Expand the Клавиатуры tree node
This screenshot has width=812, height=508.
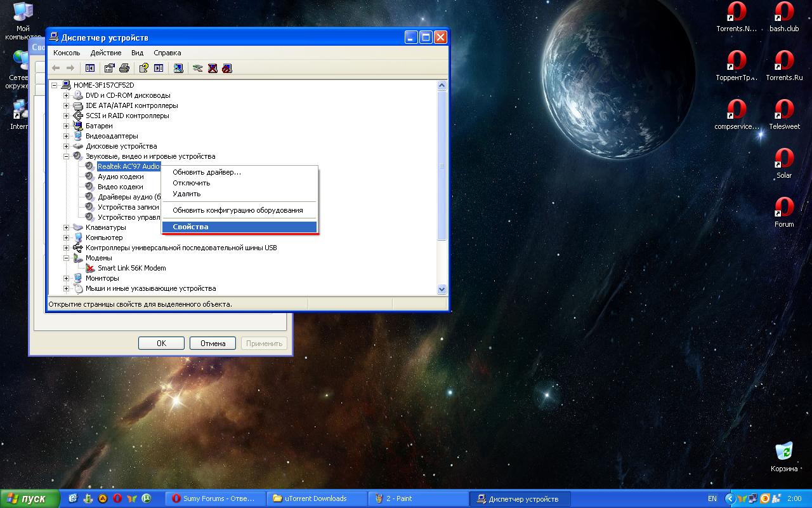pyautogui.click(x=67, y=227)
